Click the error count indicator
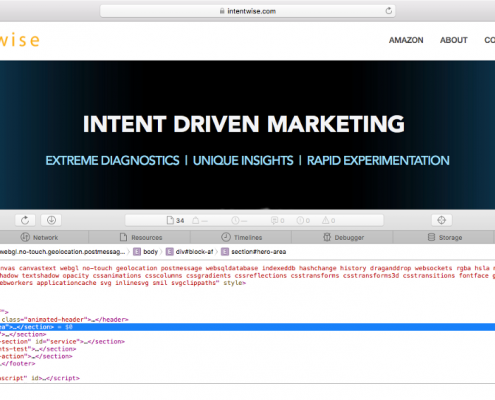Screen dimensions: 495x400 tap(303, 220)
